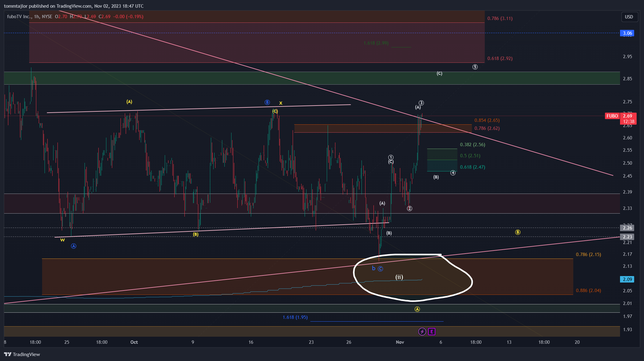Screen dimensions: 644x361
Task: Click the blue circled C wave label
Action: coord(380,269)
